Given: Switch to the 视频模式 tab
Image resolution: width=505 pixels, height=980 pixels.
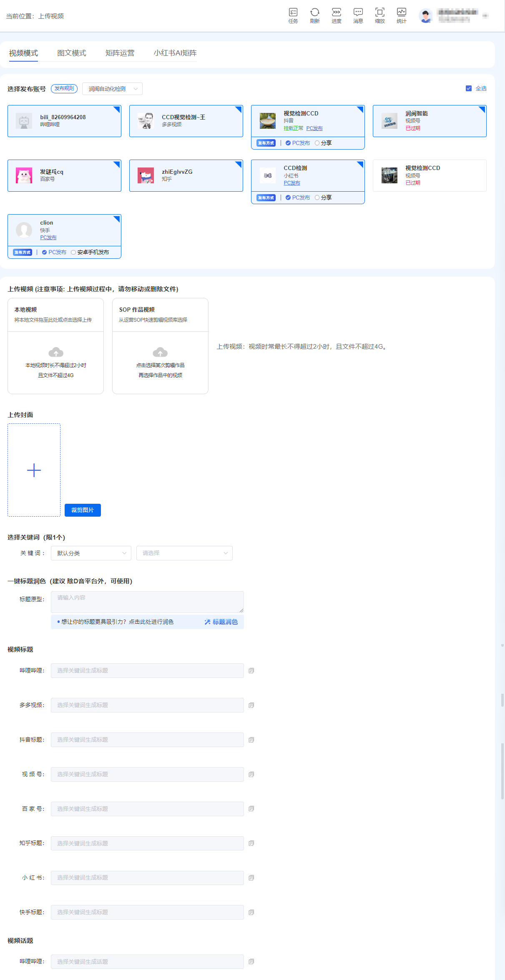Looking at the screenshot, I should click(23, 53).
